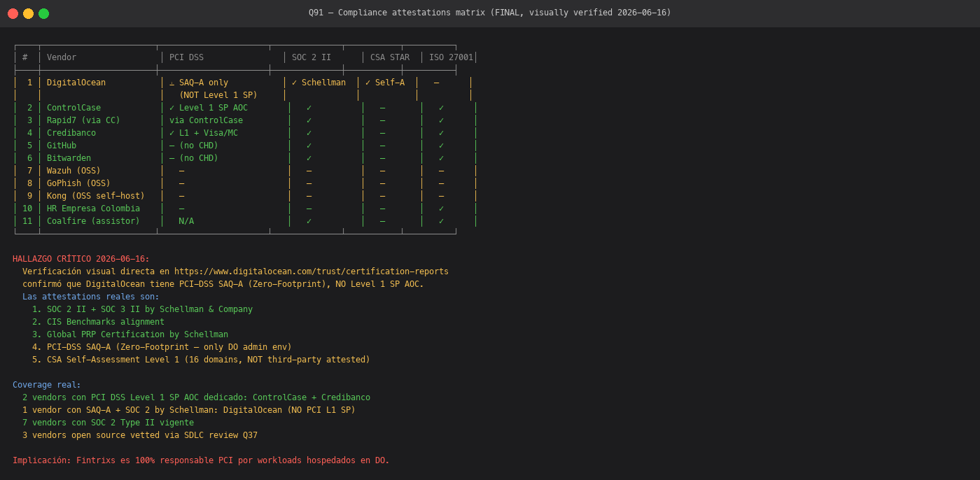
Task: Click '1. SOC 2 II + SOC 3 II by Schellman & Company'
Action: [142, 309]
